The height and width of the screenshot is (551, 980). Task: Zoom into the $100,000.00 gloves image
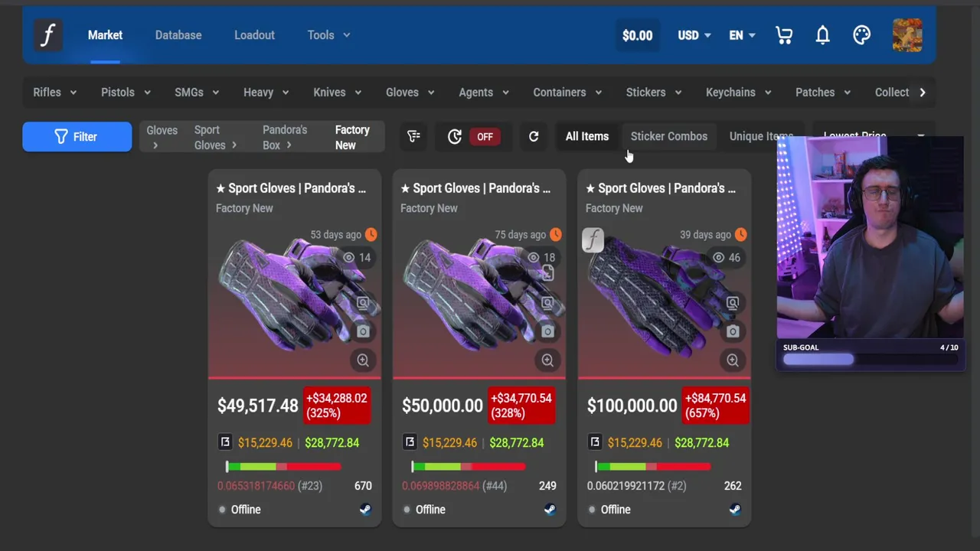733,360
